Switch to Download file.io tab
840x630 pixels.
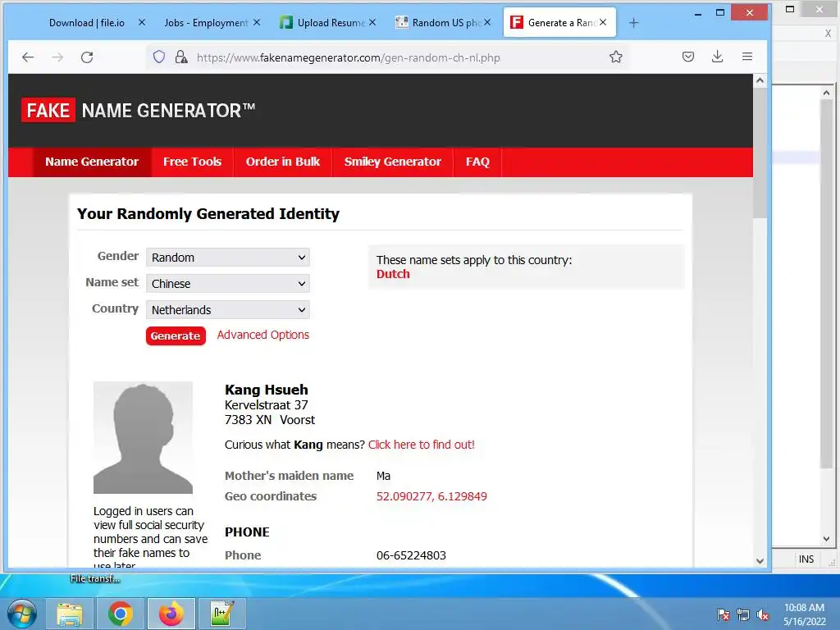click(x=87, y=22)
